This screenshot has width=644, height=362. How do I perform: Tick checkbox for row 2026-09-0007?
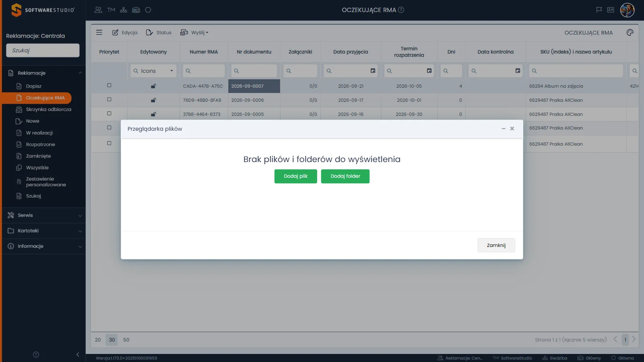109,85
